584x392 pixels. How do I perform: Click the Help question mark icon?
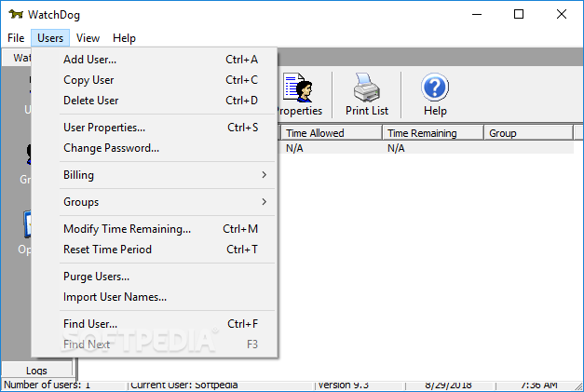point(435,88)
